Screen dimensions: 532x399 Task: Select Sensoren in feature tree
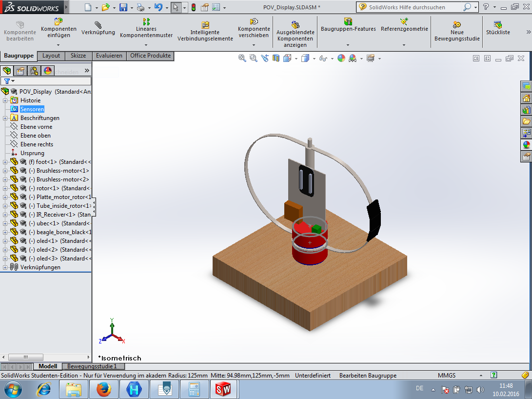click(32, 109)
